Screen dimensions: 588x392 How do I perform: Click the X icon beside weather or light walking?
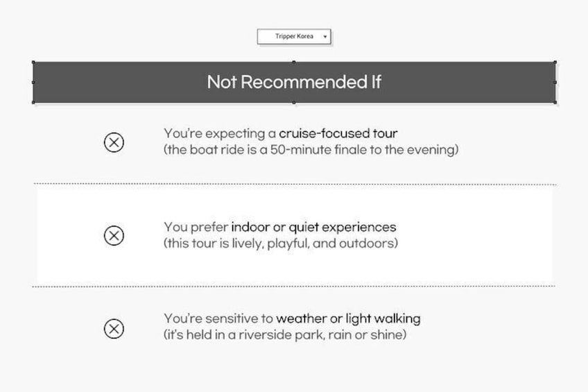pos(114,328)
